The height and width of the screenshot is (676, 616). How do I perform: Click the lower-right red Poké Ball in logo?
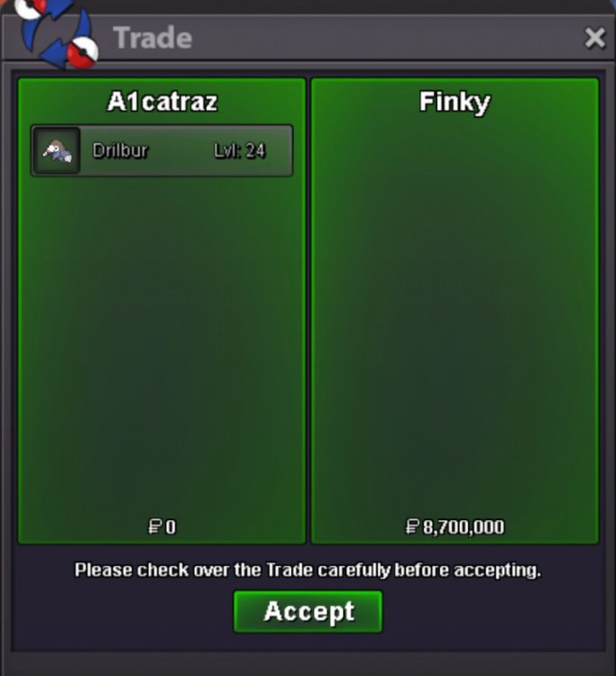[x=82, y=52]
